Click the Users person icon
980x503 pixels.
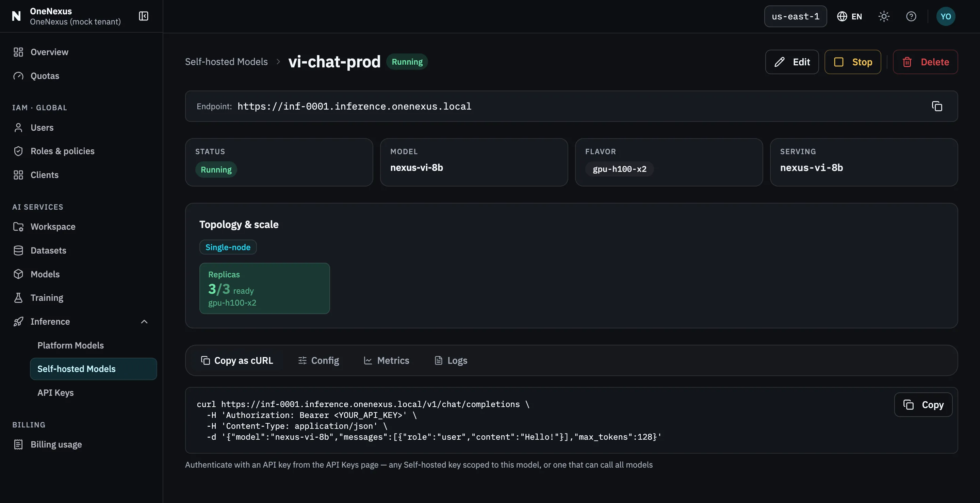tap(18, 128)
